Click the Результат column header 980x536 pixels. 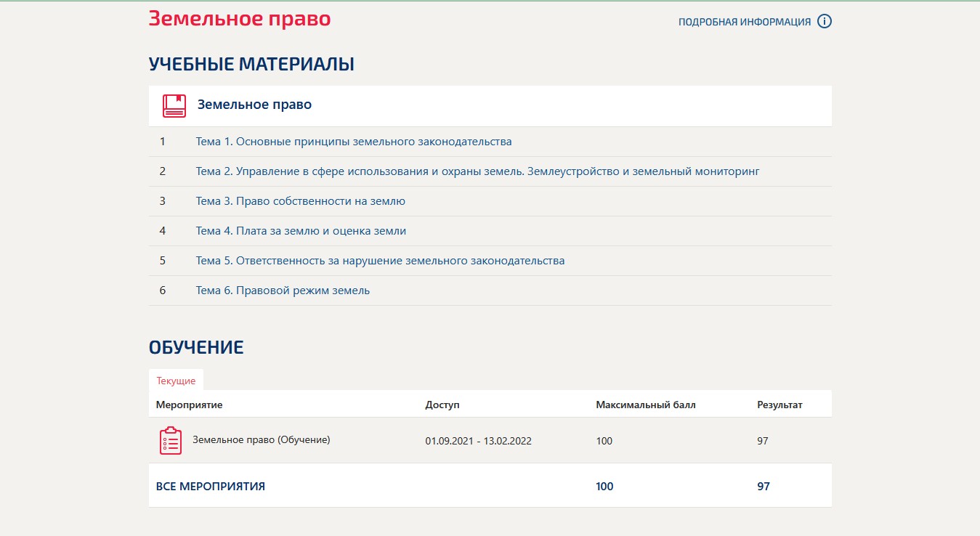pos(779,404)
